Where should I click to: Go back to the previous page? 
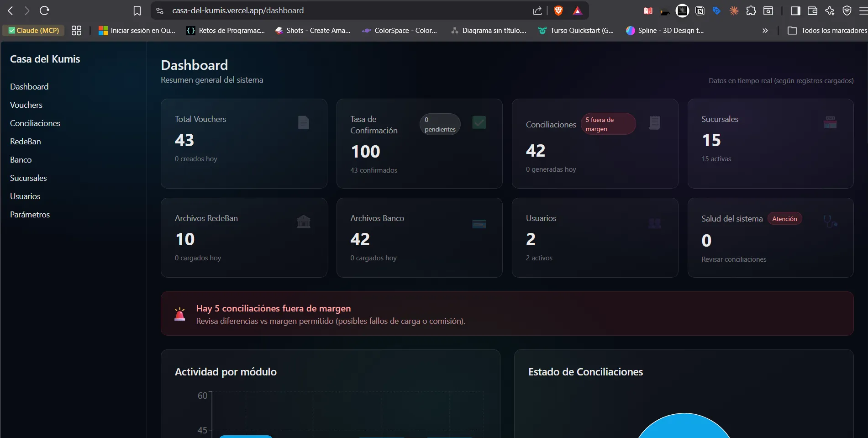click(x=11, y=11)
